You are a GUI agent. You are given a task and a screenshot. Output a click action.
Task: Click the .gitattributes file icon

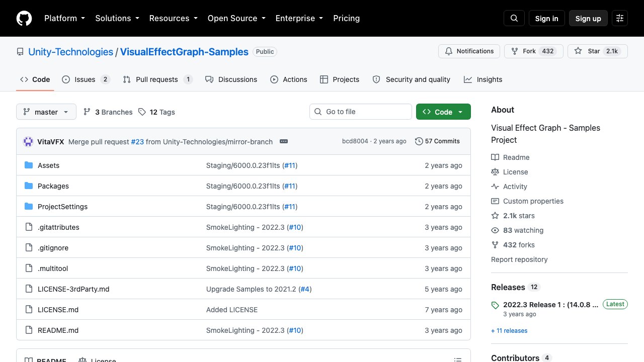[29, 227]
